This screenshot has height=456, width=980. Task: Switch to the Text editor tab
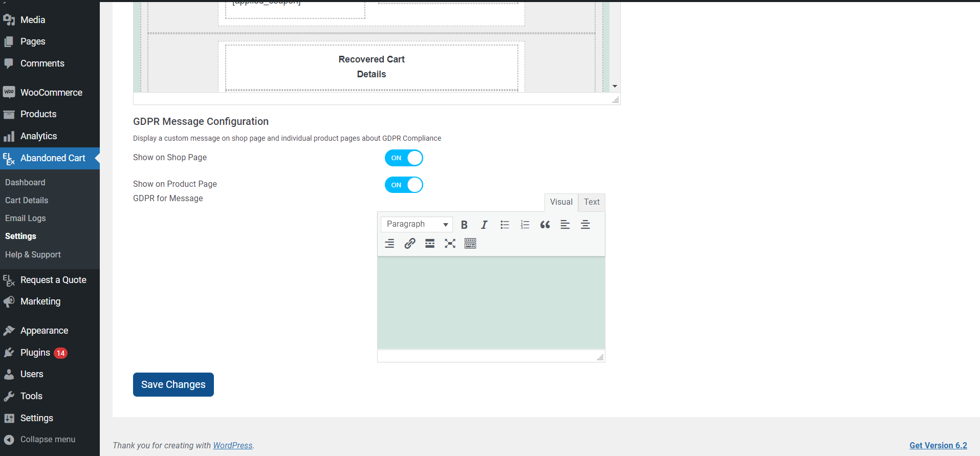pos(592,202)
